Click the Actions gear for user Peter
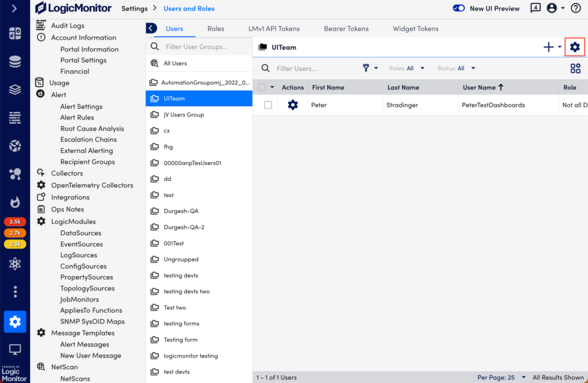Image resolution: width=588 pixels, height=383 pixels. (293, 105)
